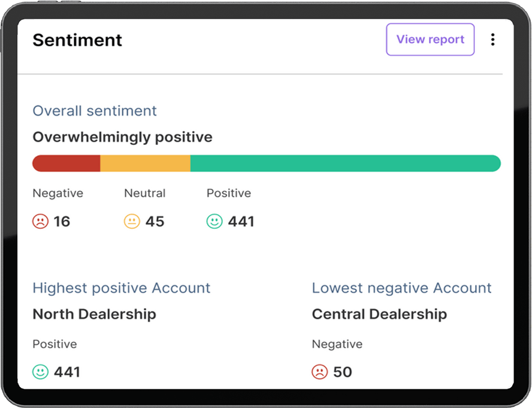Open the full report with View report

coord(430,40)
